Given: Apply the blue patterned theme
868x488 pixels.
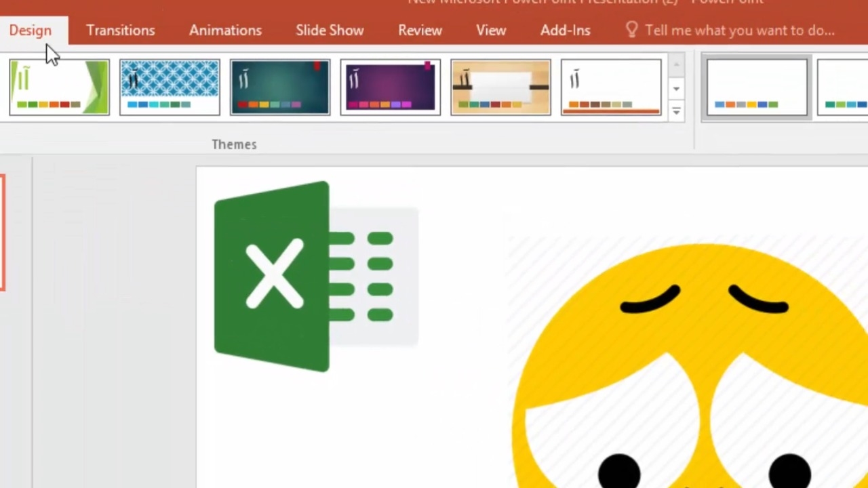Looking at the screenshot, I should (x=170, y=87).
